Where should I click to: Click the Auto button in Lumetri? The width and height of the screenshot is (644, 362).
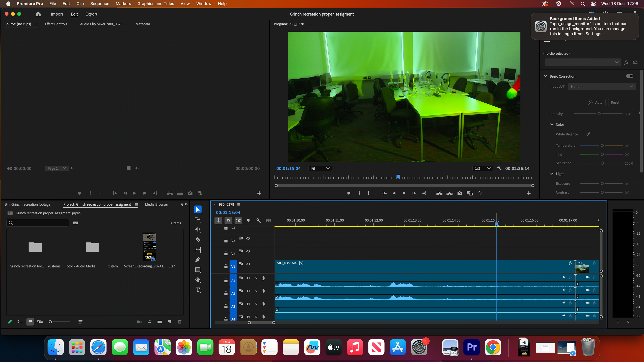pyautogui.click(x=596, y=102)
